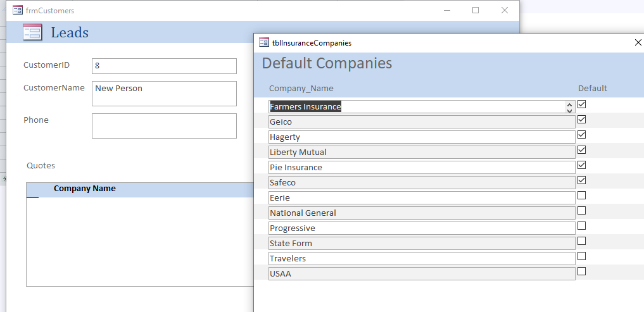Click the Company Name column header in Quotes
This screenshot has width=644, height=312.
pyautogui.click(x=85, y=189)
